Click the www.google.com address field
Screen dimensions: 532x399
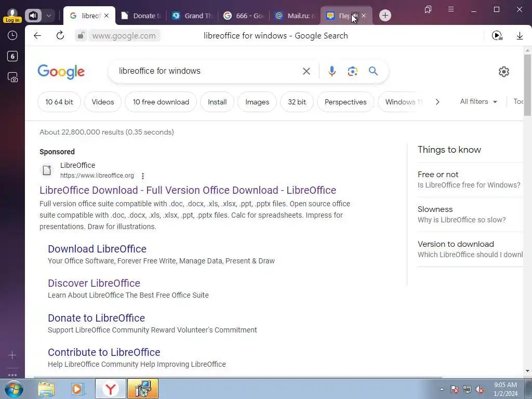[124, 36]
